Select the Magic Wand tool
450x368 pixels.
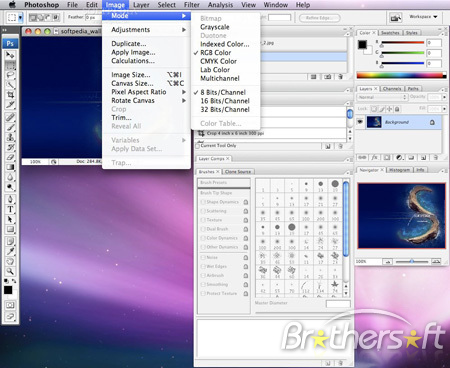click(10, 85)
